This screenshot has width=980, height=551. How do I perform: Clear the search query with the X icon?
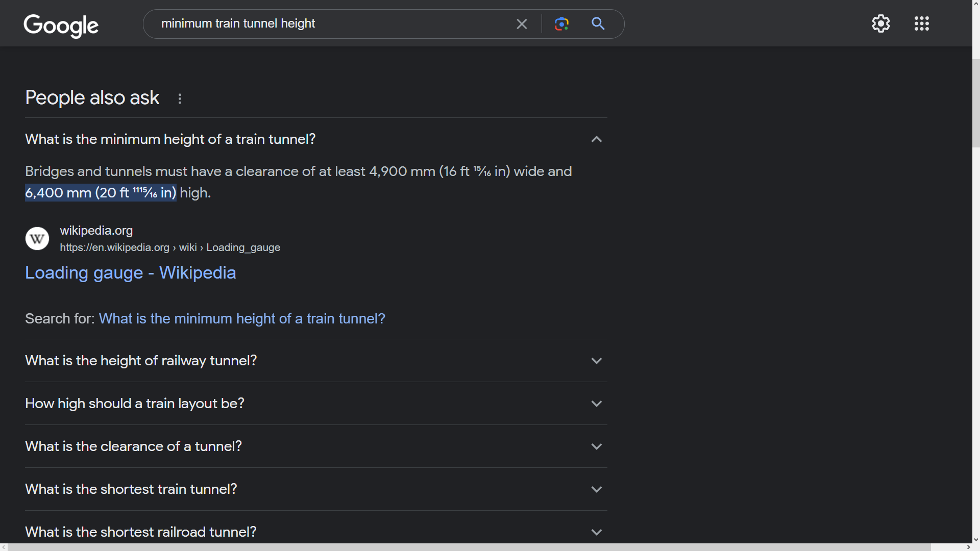522,23
